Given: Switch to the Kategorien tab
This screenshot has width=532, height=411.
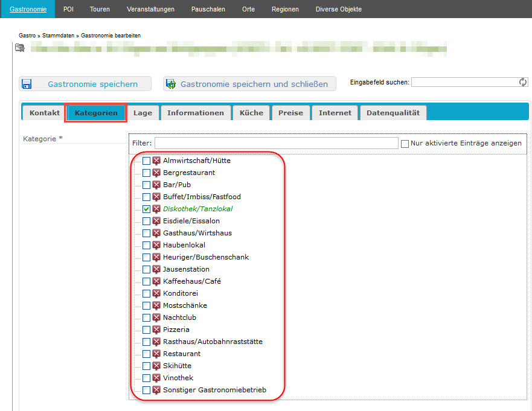Looking at the screenshot, I should tap(96, 113).
